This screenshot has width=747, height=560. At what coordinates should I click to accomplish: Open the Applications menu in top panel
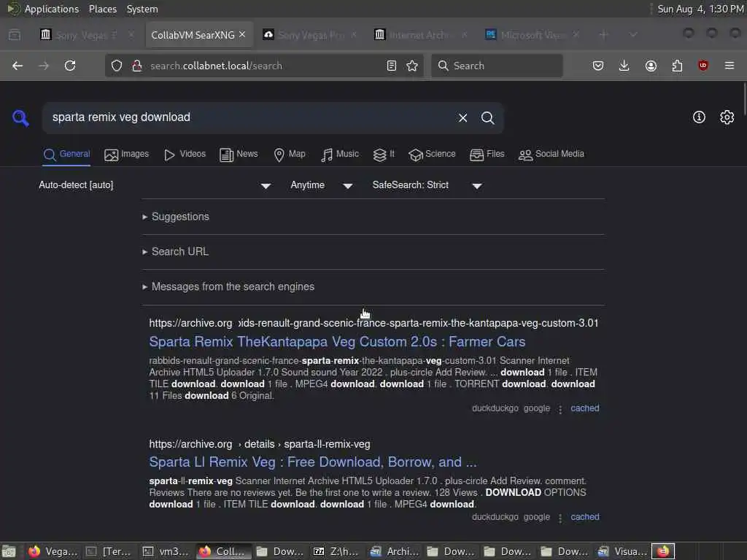point(52,9)
